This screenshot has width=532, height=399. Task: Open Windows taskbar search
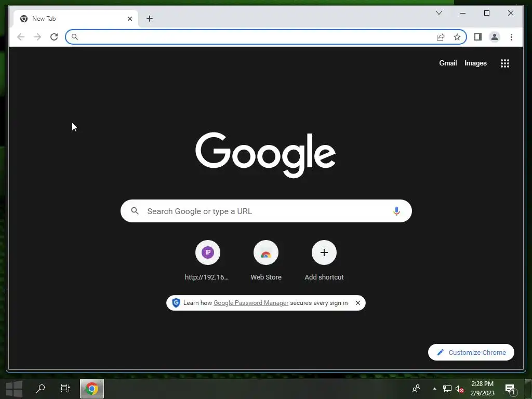(x=41, y=389)
